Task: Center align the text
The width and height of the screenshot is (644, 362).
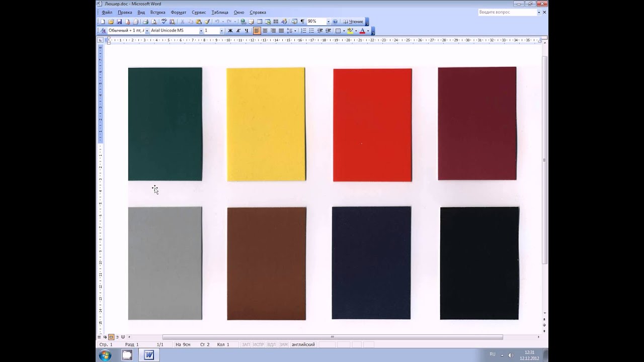Action: point(265,31)
